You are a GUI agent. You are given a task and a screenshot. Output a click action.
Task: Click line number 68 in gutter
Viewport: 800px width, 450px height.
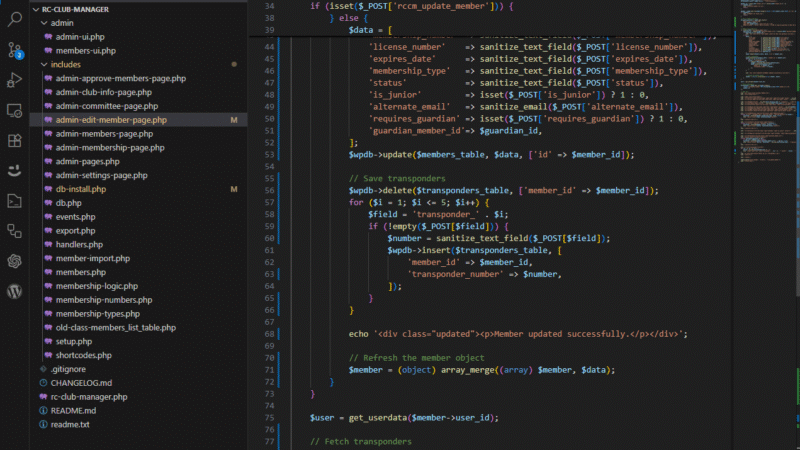click(x=269, y=334)
